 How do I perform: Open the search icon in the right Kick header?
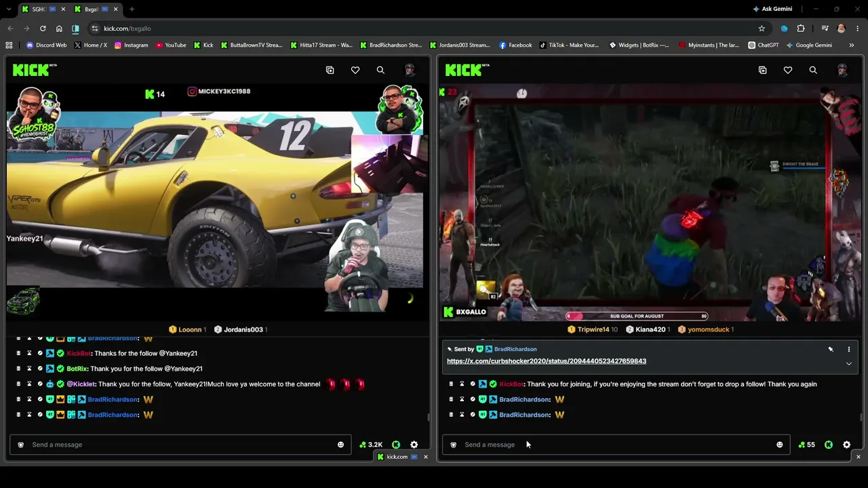point(813,70)
